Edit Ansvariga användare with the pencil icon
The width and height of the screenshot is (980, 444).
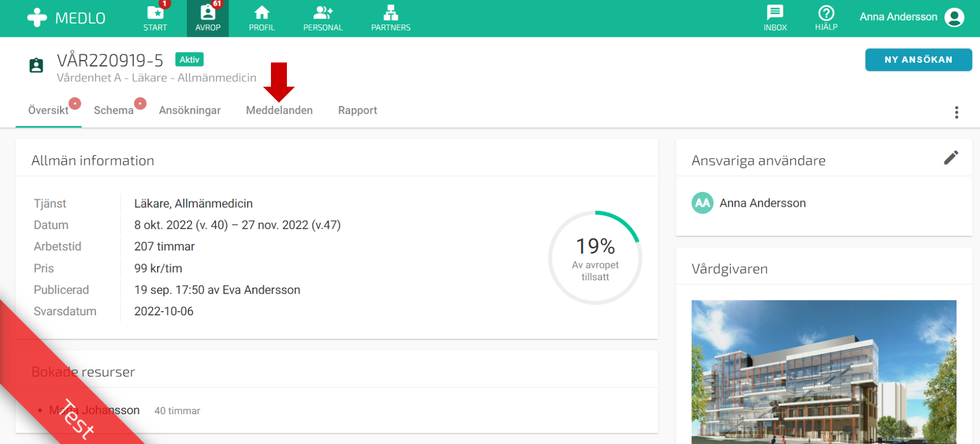(951, 157)
